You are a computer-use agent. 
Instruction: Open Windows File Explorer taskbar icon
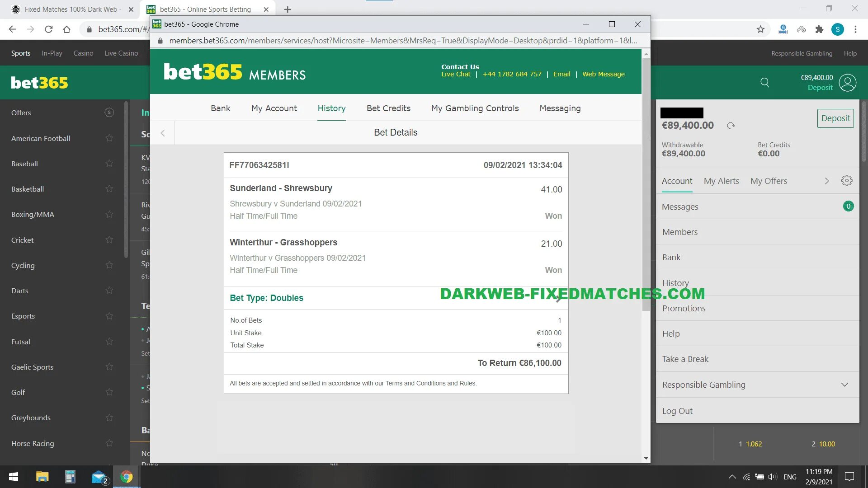42,477
